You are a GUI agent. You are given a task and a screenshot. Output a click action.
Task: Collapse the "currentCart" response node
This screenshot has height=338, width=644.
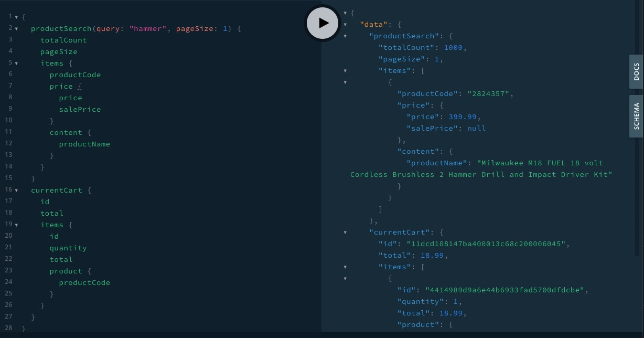pos(345,233)
